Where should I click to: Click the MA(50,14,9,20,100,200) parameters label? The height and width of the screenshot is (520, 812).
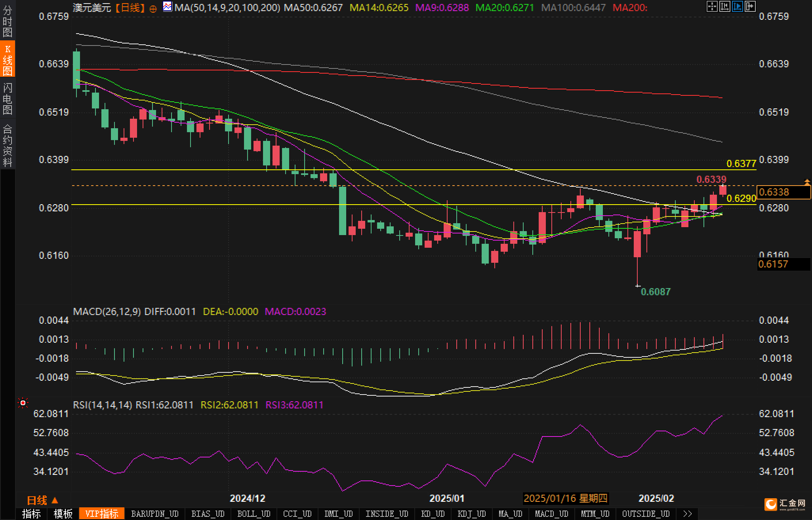pyautogui.click(x=228, y=8)
